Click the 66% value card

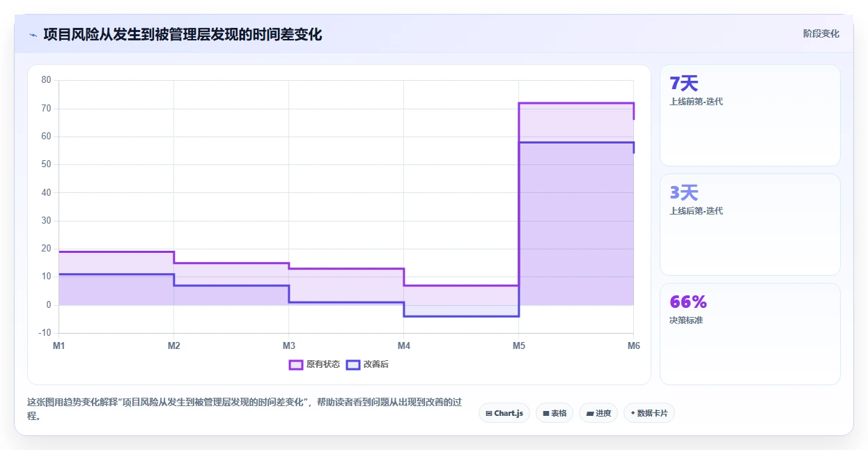coord(750,334)
